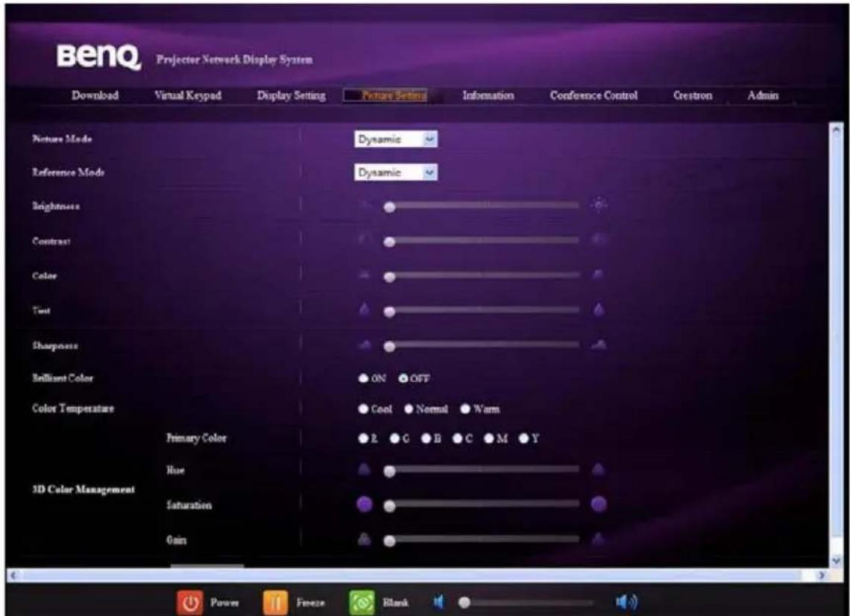Click the volume mute speaker icon
The image size is (850, 616).
pyautogui.click(x=440, y=602)
